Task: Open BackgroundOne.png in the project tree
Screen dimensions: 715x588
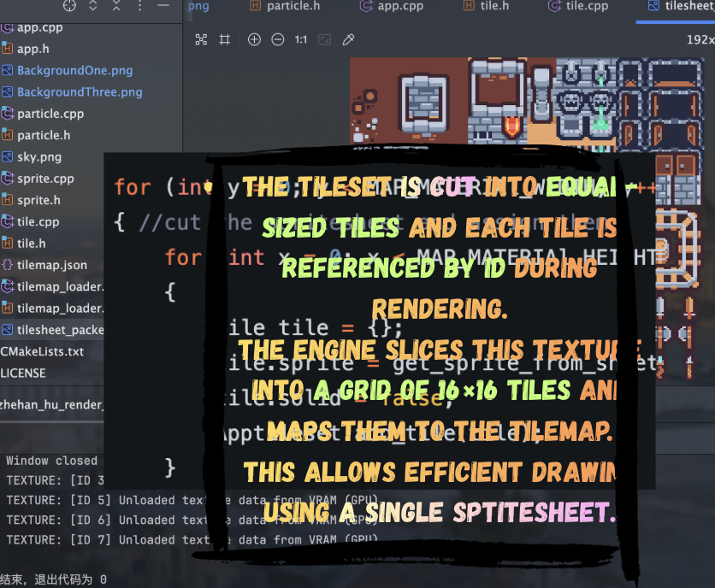Action: [74, 70]
